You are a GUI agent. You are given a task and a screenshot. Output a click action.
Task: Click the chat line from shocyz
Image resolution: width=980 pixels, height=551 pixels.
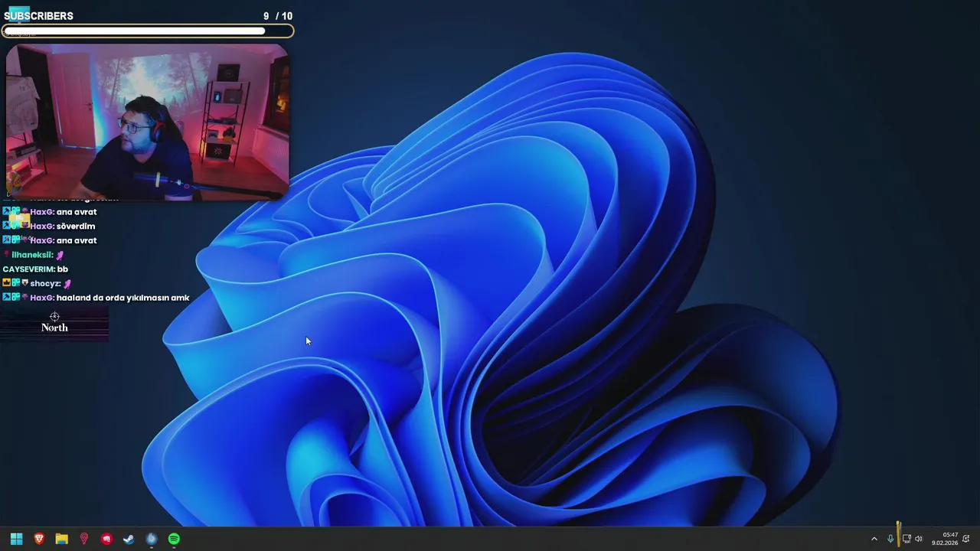click(x=38, y=283)
